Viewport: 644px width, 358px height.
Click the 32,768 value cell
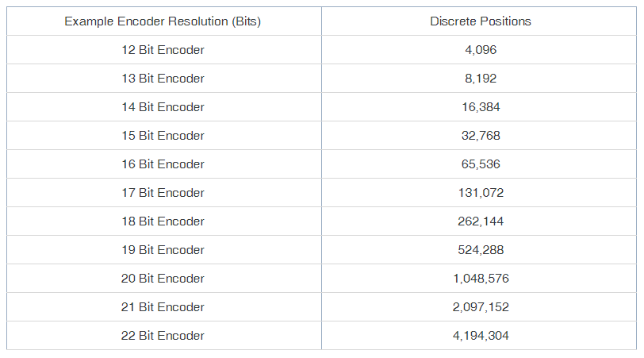click(481, 136)
